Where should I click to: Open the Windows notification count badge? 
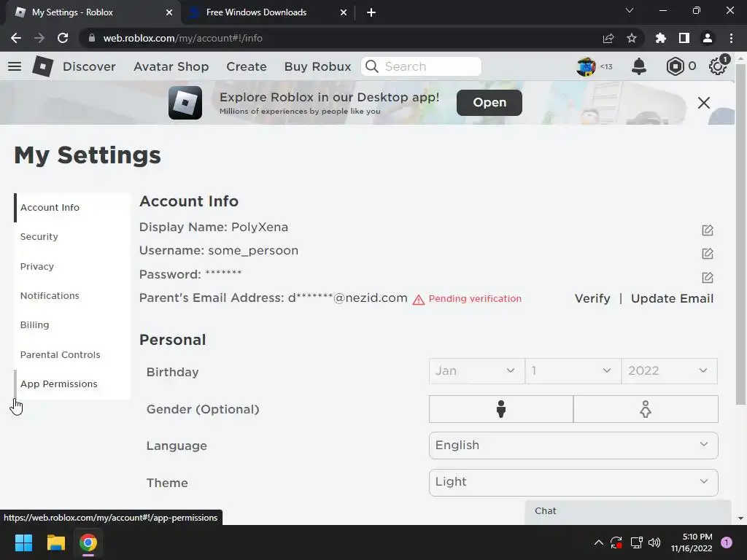727,542
